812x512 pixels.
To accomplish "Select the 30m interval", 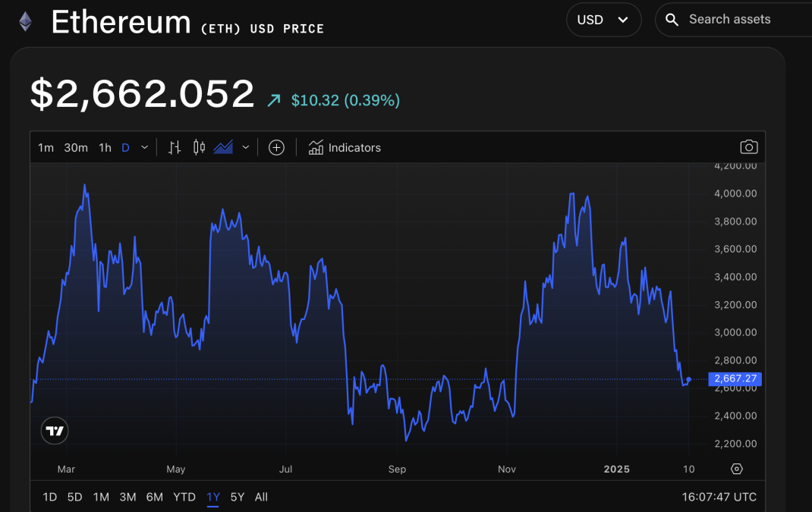I will click(x=76, y=148).
